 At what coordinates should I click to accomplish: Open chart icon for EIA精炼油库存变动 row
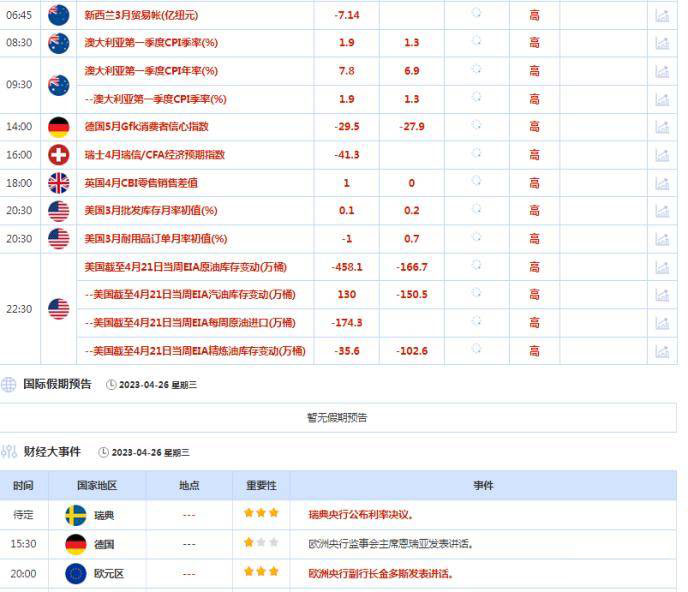tap(662, 351)
